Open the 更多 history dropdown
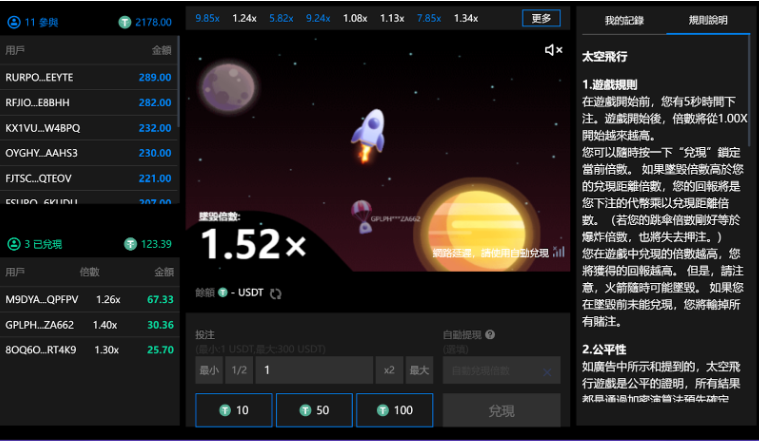The width and height of the screenshot is (759, 442). point(541,18)
